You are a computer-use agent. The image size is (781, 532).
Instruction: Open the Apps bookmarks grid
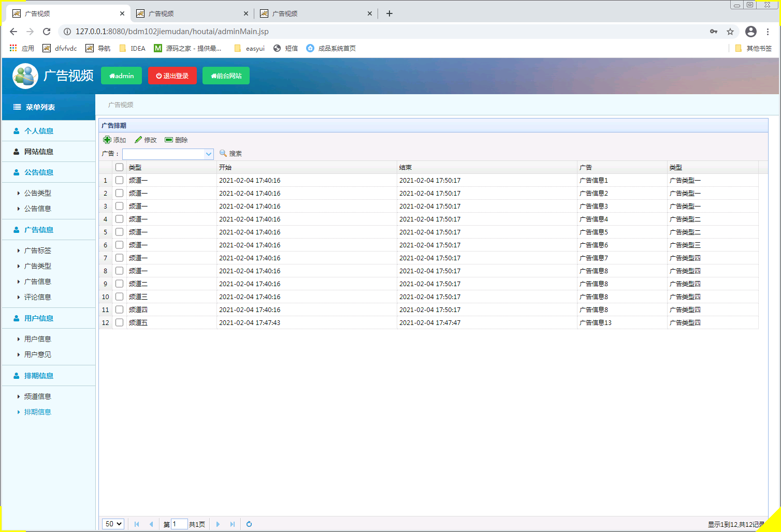tap(13, 48)
